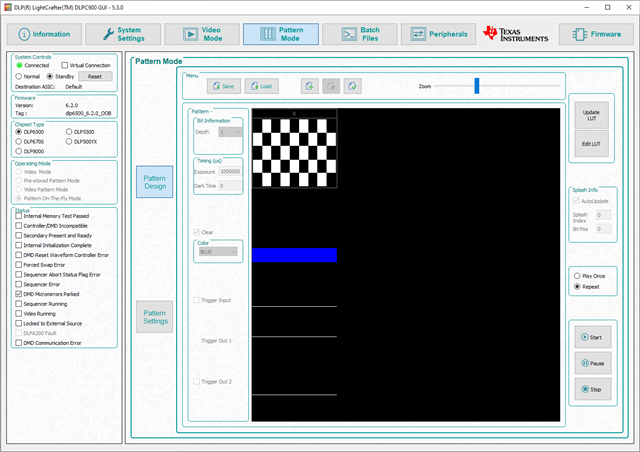This screenshot has width=640, height=452.
Task: Open the Video Mode tab
Action: click(x=202, y=34)
